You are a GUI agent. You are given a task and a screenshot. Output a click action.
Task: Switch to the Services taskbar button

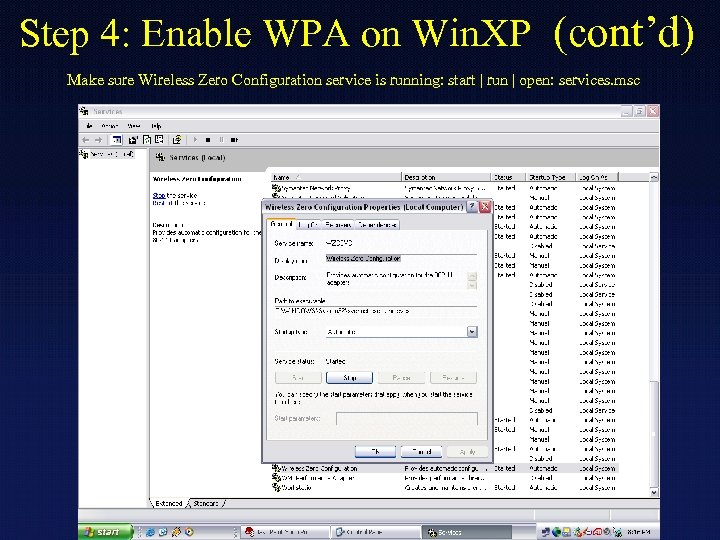[466, 532]
